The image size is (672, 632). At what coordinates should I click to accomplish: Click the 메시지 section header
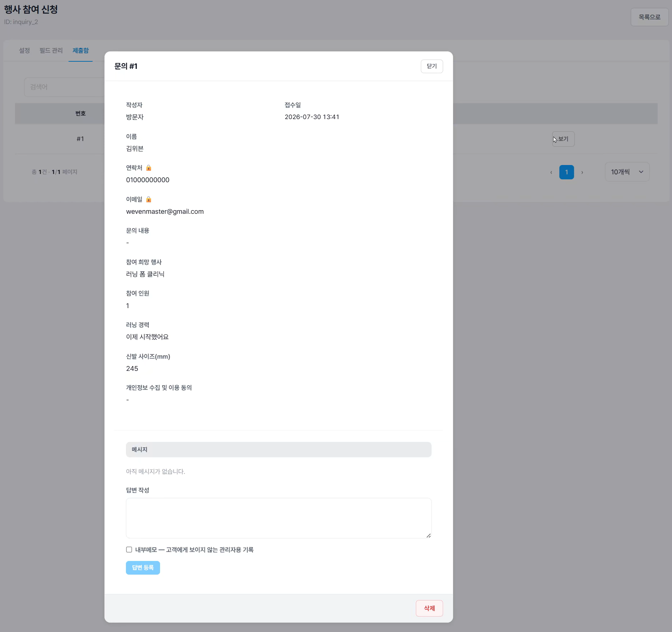(278, 449)
